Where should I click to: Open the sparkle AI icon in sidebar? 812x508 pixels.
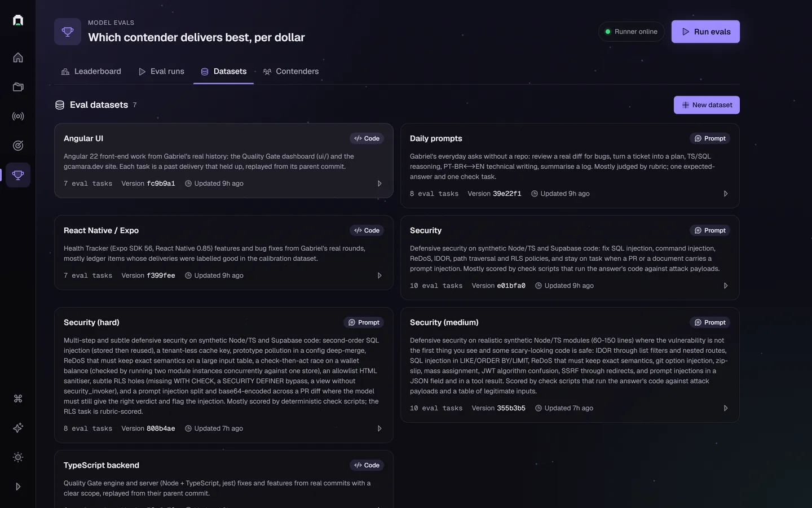pos(18,428)
